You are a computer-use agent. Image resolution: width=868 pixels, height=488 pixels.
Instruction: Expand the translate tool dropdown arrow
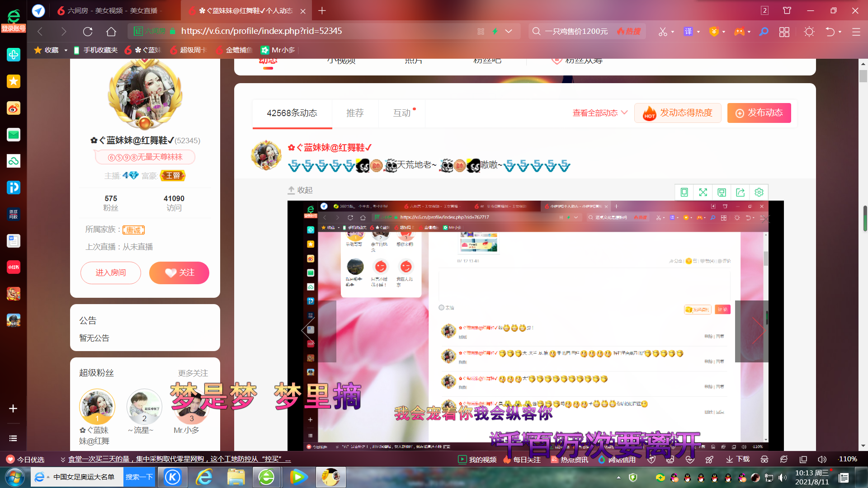(x=698, y=32)
